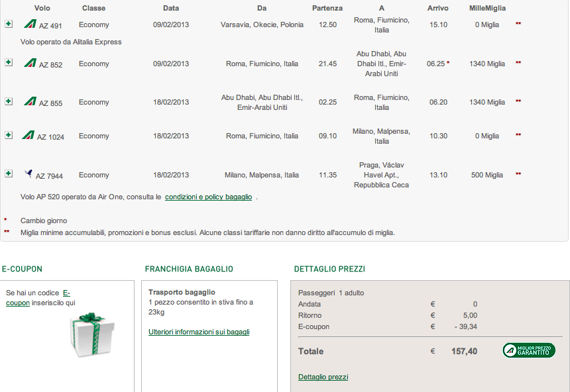Select the Totale amount 157,40

tap(464, 352)
